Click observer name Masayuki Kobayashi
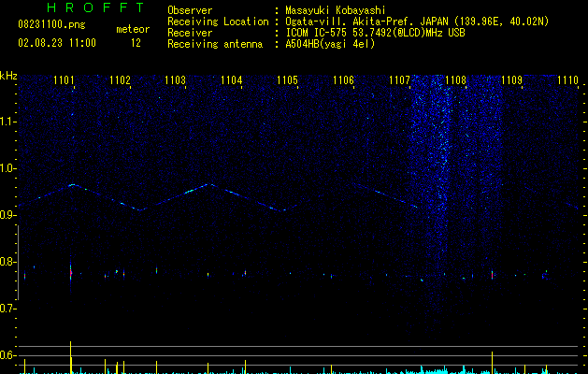This screenshot has width=588, height=374. 336,10
